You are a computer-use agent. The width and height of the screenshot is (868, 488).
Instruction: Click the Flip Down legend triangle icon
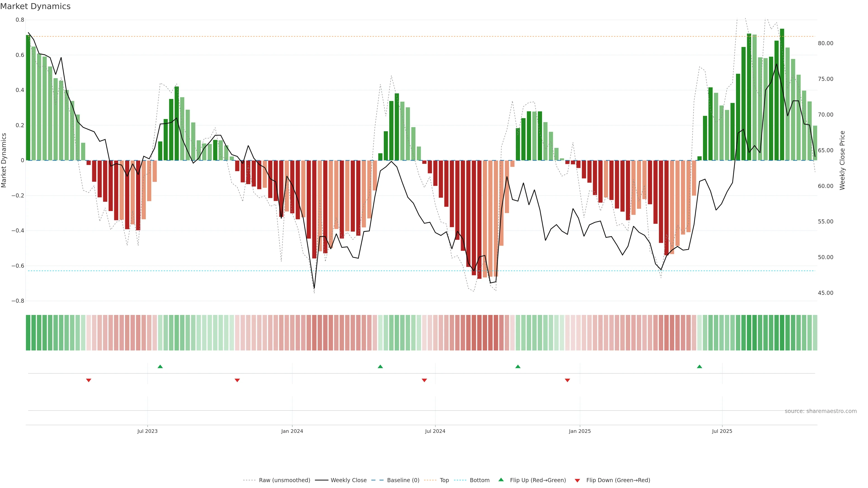pos(577,480)
